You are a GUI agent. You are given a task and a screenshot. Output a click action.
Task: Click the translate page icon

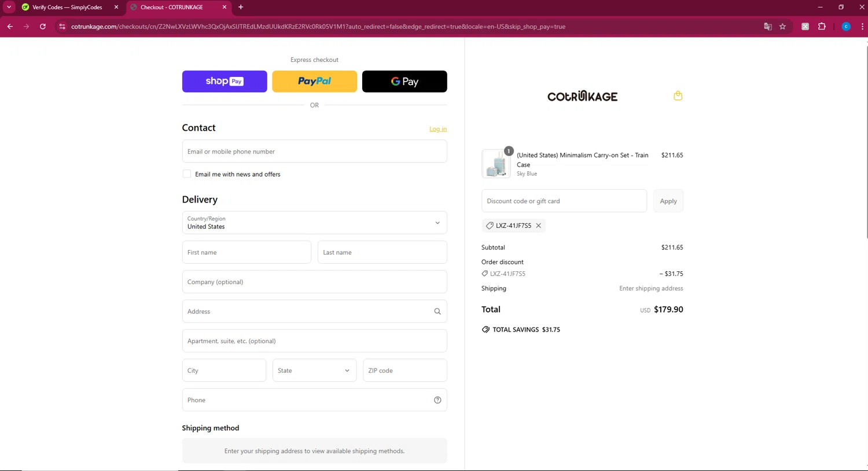768,27
